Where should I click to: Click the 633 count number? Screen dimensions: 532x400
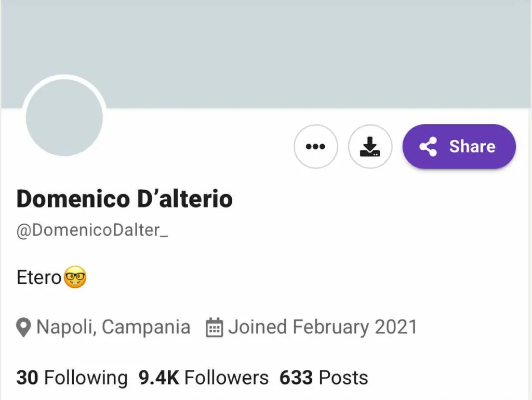296,378
